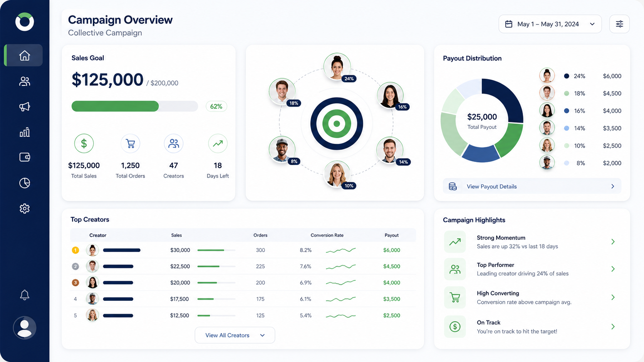Image resolution: width=644 pixels, height=362 pixels.
Task: Click the 62% progress badge
Action: pyautogui.click(x=216, y=107)
